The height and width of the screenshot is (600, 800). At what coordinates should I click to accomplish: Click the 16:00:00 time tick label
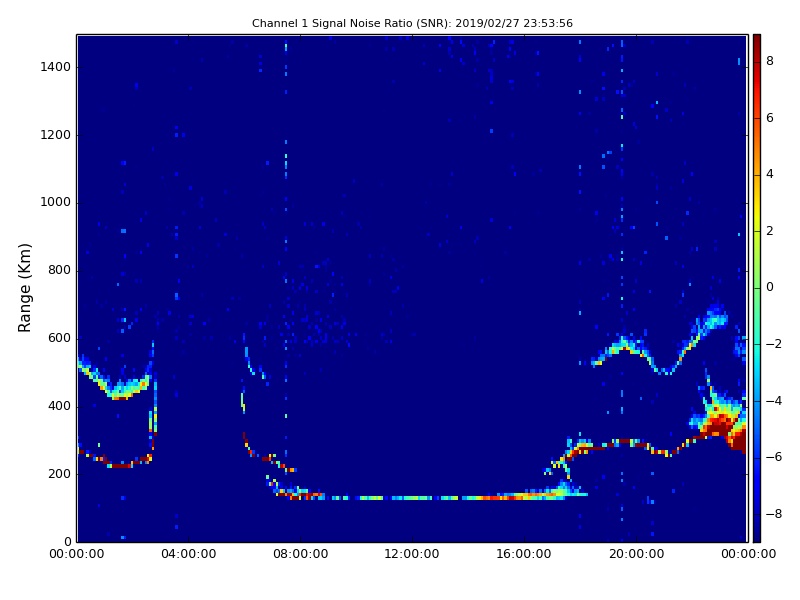(524, 554)
